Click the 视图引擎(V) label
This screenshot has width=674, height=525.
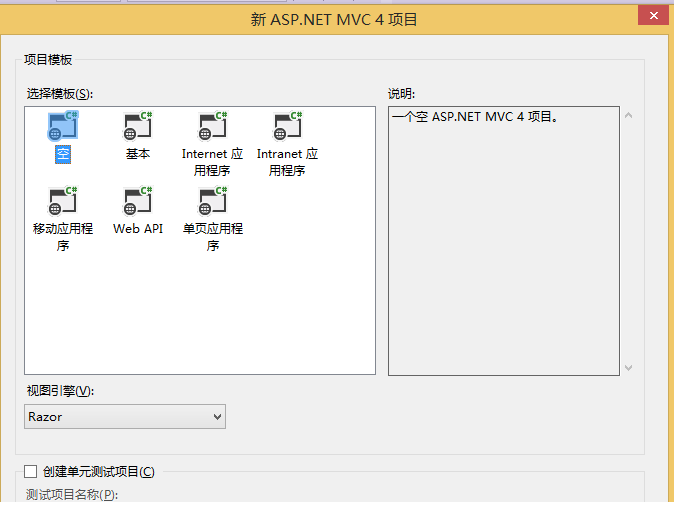[60, 391]
